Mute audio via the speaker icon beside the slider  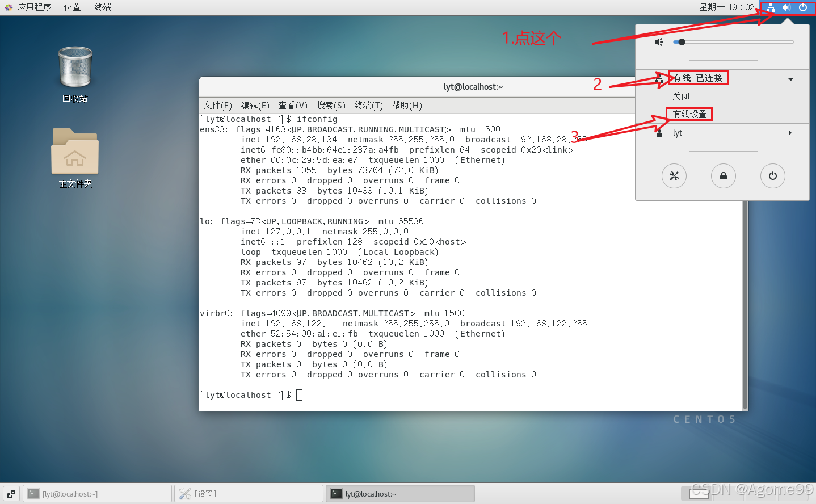coord(659,41)
